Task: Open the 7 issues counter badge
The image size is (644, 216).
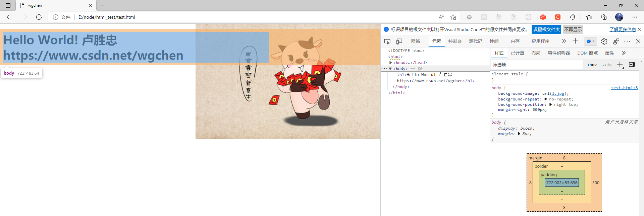Action: (590, 41)
